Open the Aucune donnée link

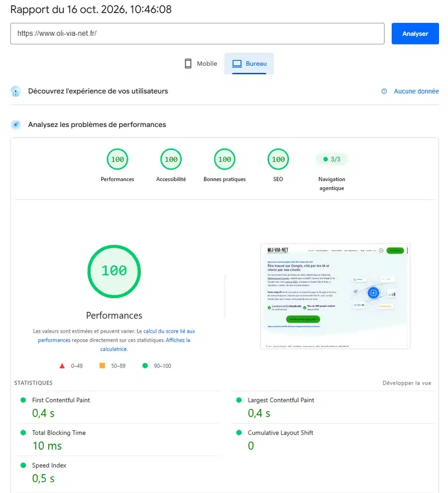tap(416, 91)
